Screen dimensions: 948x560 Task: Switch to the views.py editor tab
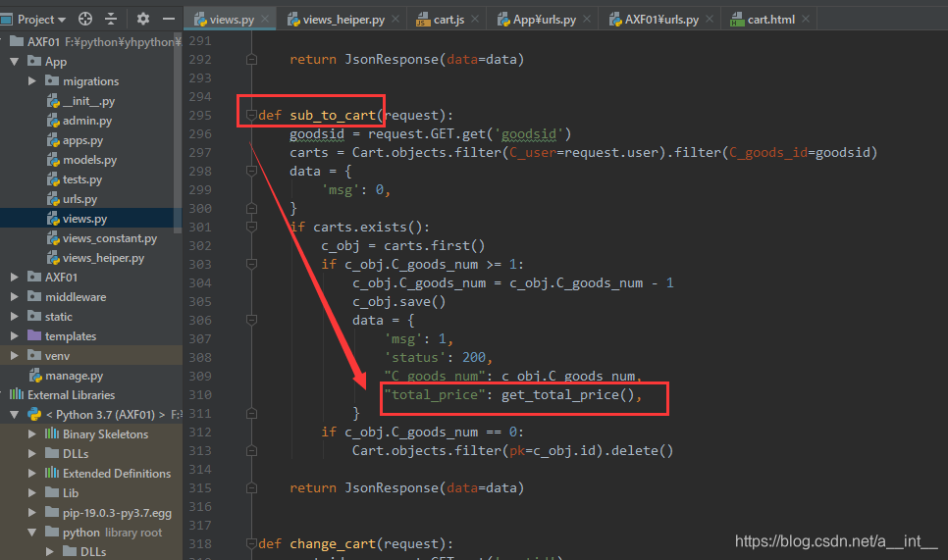232,20
